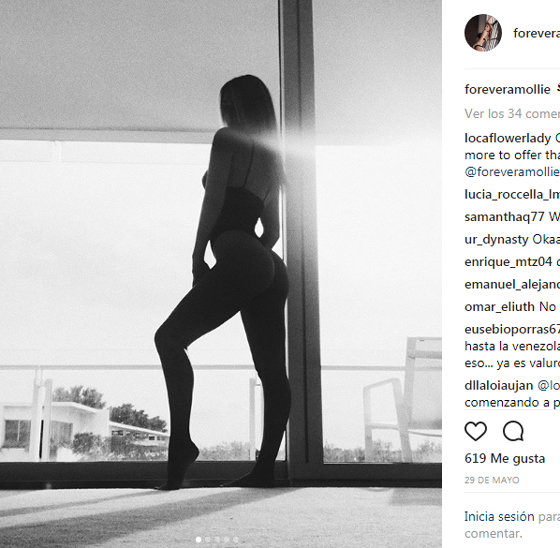
Task: Click the 'Inicia sesión' login link
Action: [x=499, y=517]
